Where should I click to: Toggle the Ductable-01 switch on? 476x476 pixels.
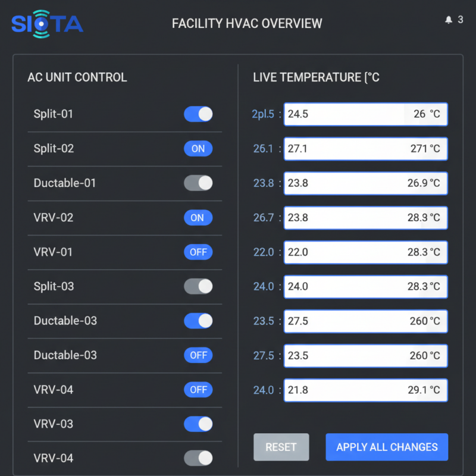click(x=198, y=183)
